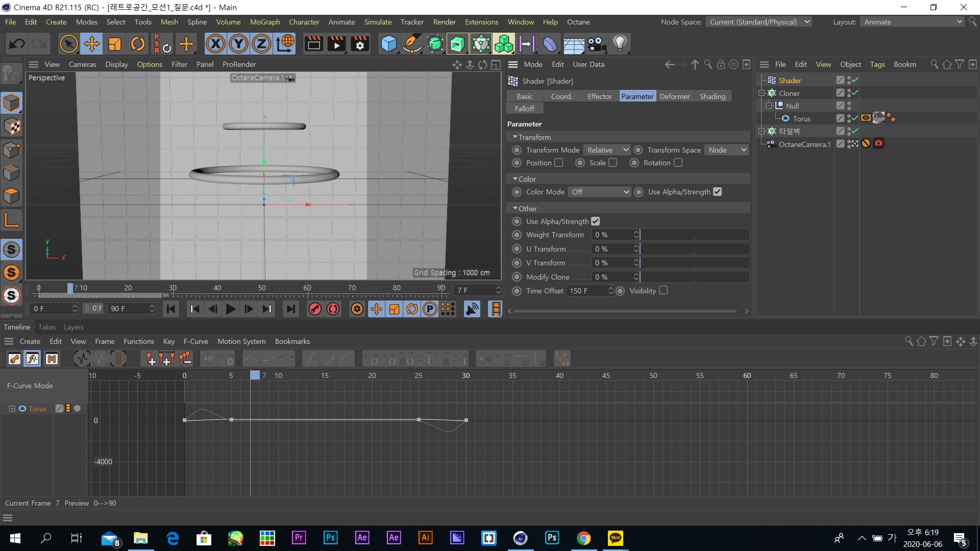Switch to the Effector tab
Image resolution: width=980 pixels, height=551 pixels.
pos(599,96)
